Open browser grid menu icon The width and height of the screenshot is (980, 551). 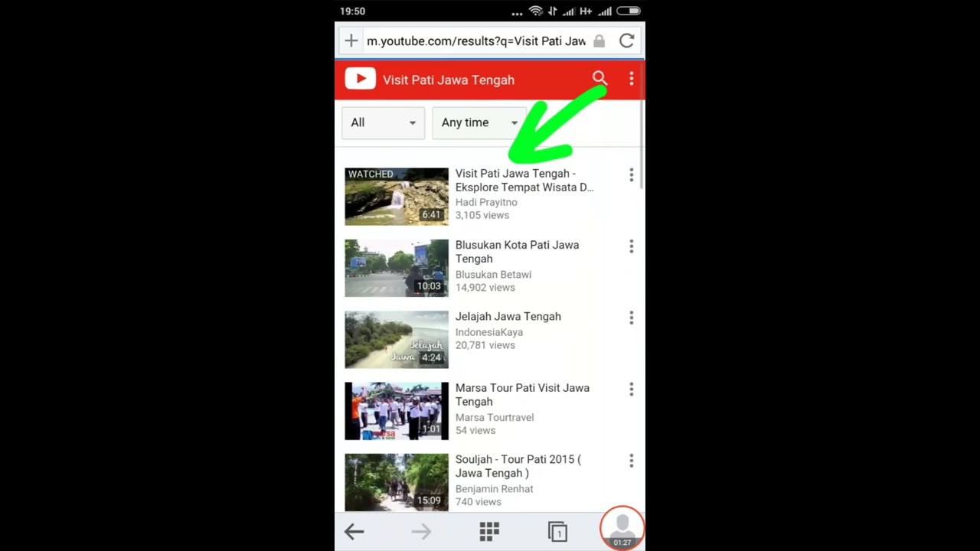(x=489, y=531)
